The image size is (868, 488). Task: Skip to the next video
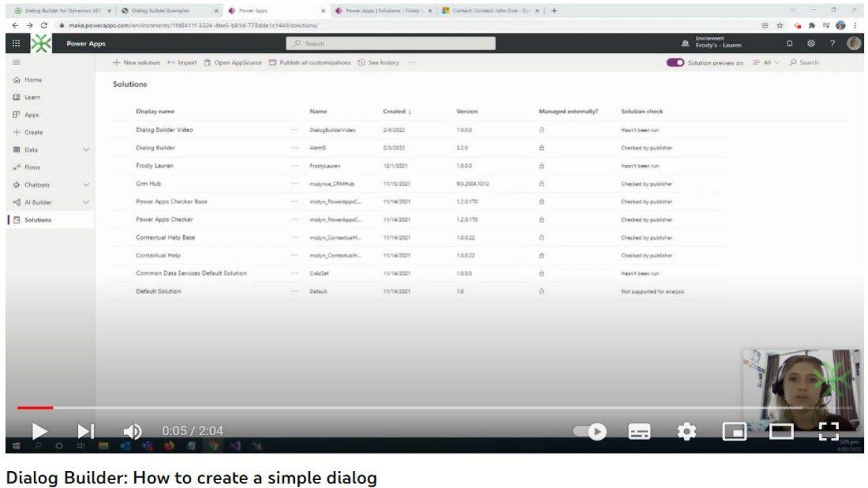coord(85,430)
